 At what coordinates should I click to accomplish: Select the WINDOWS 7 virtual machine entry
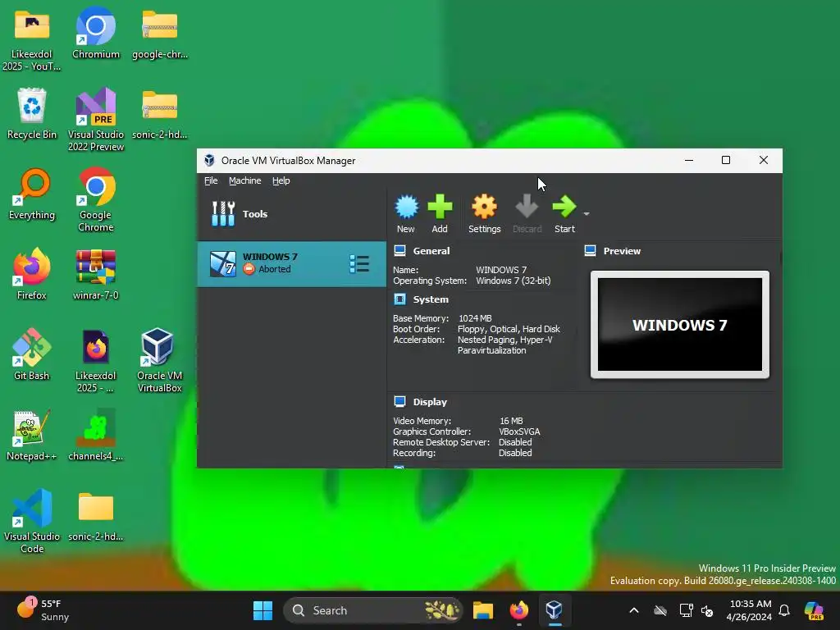[291, 263]
